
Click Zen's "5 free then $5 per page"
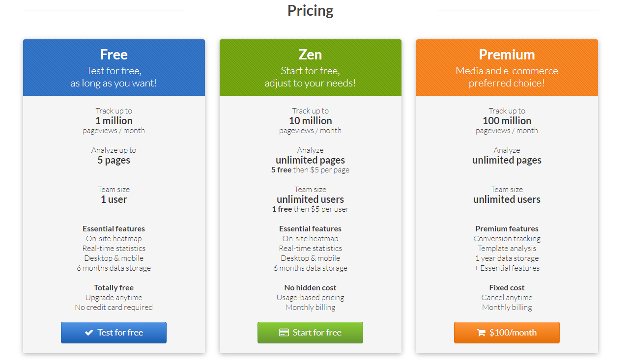pos(310,170)
